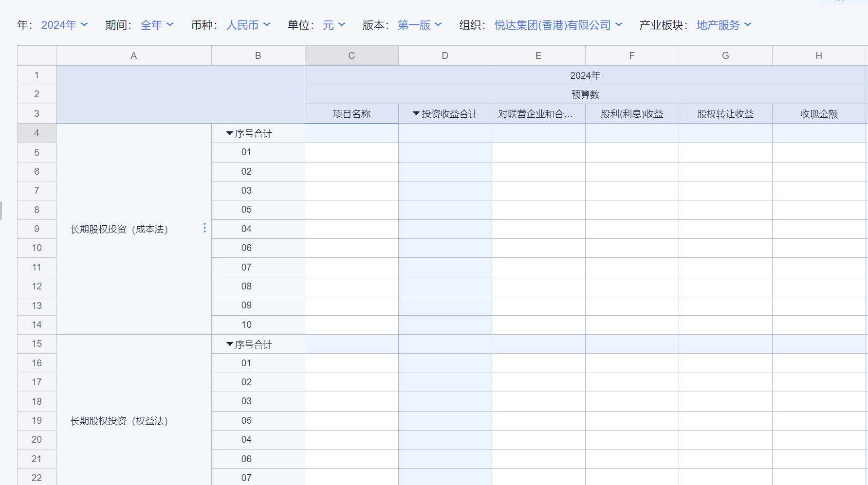Select column H header
The height and width of the screenshot is (485, 868).
click(819, 55)
